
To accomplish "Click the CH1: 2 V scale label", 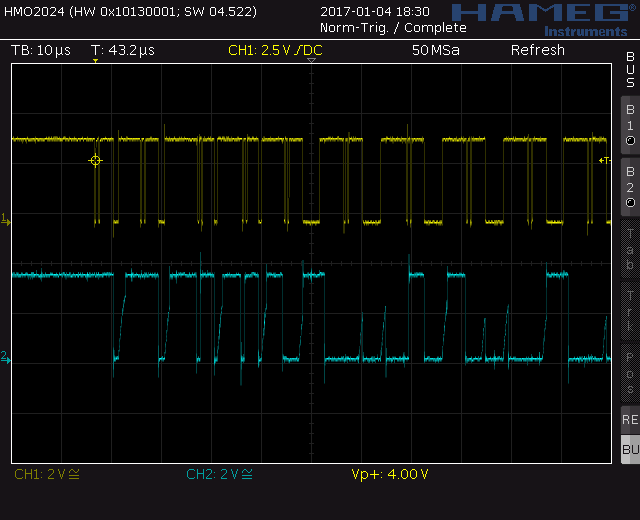I will 47,474.
